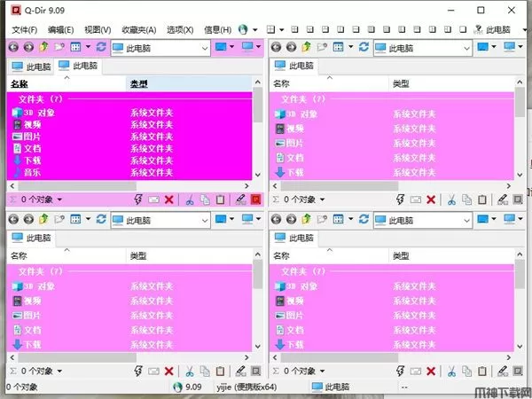Click the red X delete icon in the top-right pane
532x399 pixels.
click(x=431, y=199)
